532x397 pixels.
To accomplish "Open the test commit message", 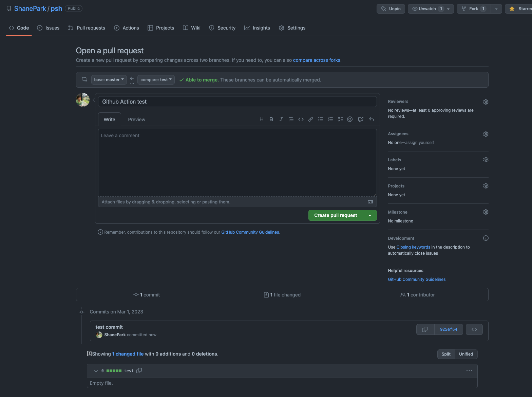I will [x=109, y=327].
